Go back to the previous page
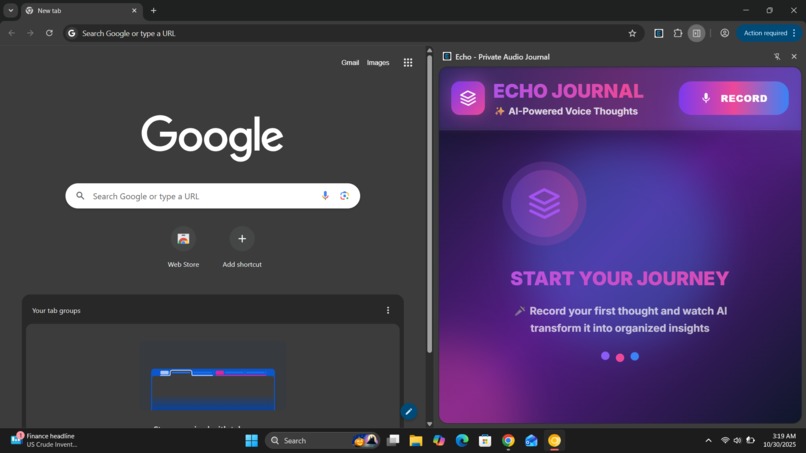Viewport: 806px width, 453px height. point(12,33)
